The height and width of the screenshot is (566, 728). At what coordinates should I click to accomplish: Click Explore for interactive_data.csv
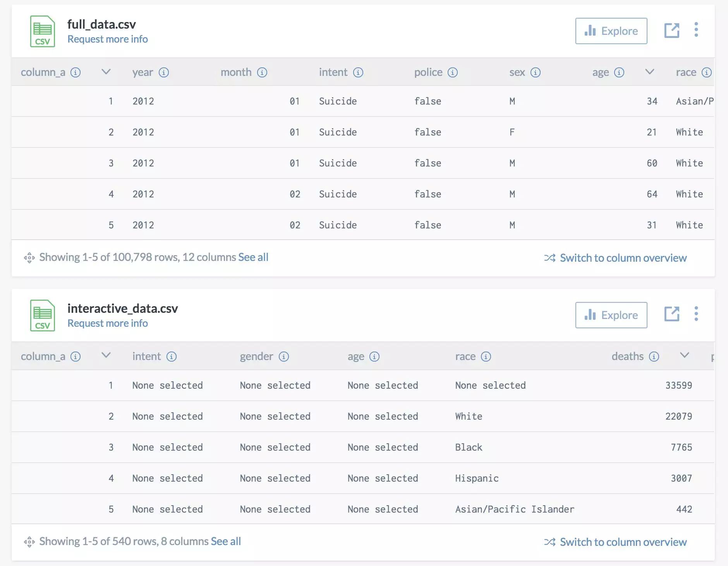(x=611, y=315)
